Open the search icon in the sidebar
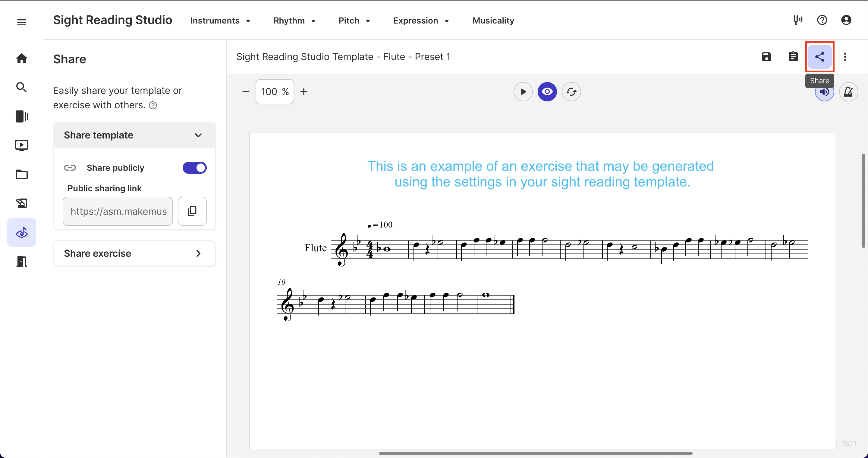Image resolution: width=868 pixels, height=458 pixels. click(x=22, y=87)
